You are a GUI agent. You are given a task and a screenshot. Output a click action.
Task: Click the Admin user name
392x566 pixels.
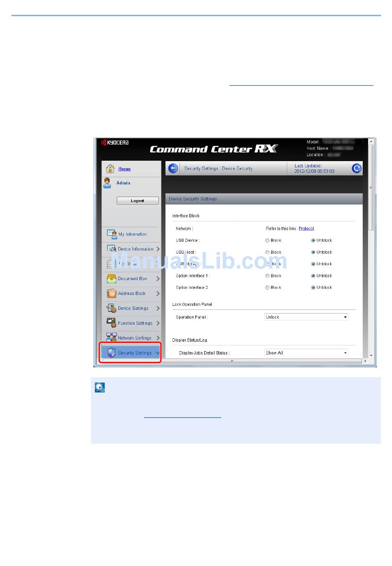pyautogui.click(x=123, y=183)
